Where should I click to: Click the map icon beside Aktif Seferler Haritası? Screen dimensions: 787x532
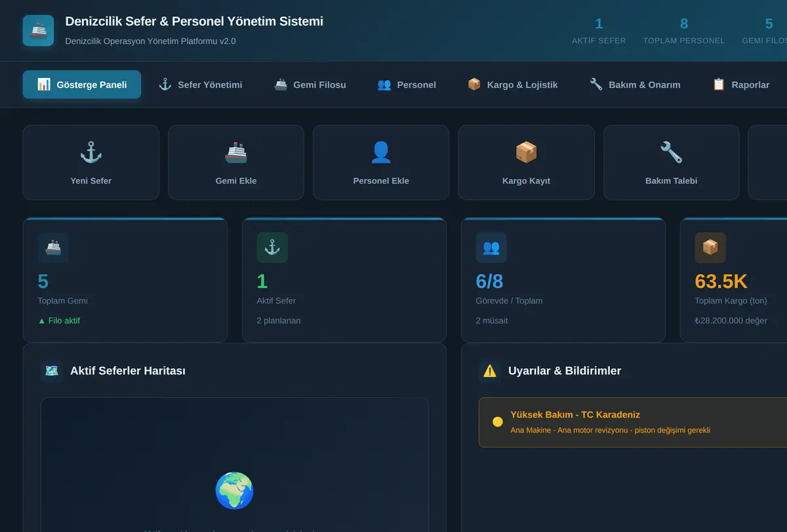pos(52,371)
